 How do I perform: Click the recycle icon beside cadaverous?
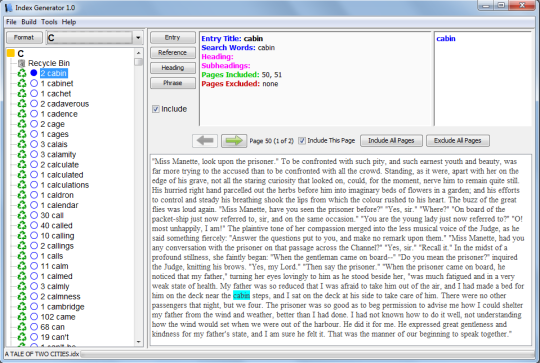tap(22, 104)
